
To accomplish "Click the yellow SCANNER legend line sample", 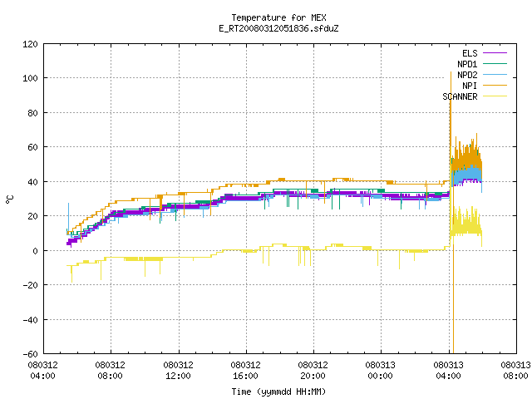I will (495, 96).
